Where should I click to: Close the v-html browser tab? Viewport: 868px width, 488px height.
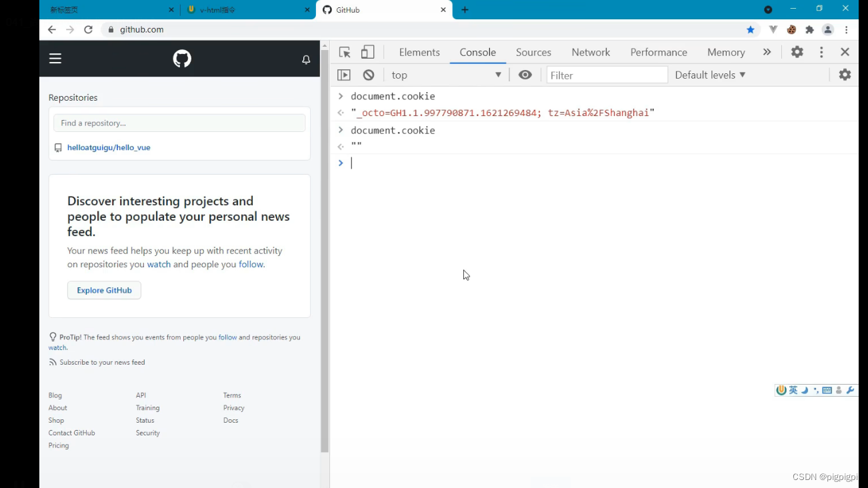[307, 10]
